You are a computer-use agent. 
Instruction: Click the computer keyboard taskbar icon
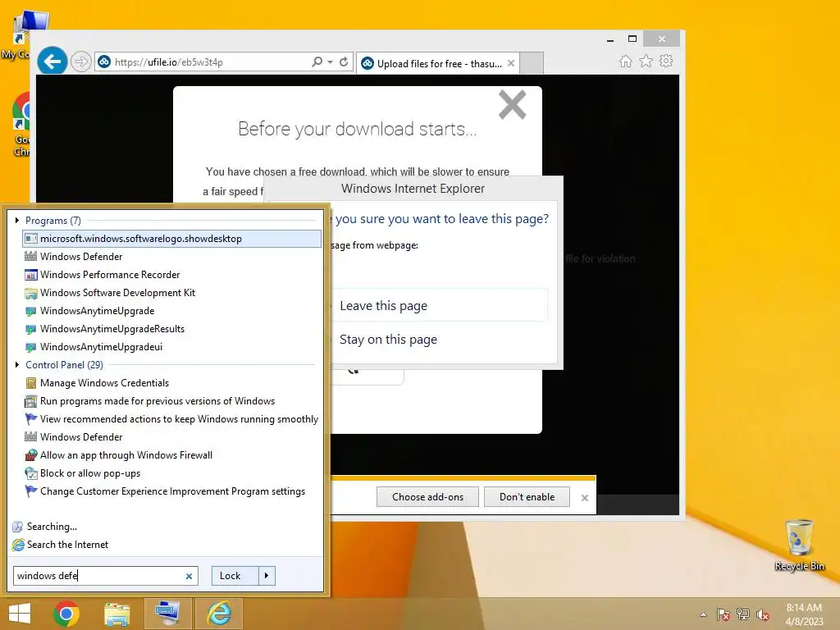[x=167, y=614]
